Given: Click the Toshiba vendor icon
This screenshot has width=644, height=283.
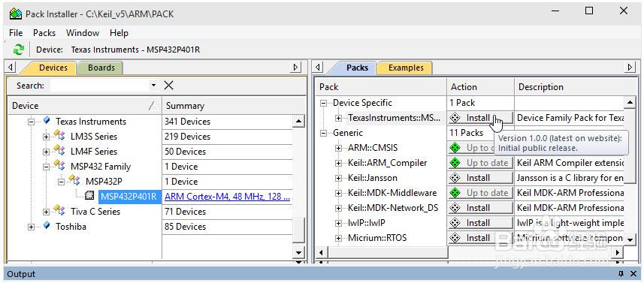Looking at the screenshot, I should [x=47, y=226].
